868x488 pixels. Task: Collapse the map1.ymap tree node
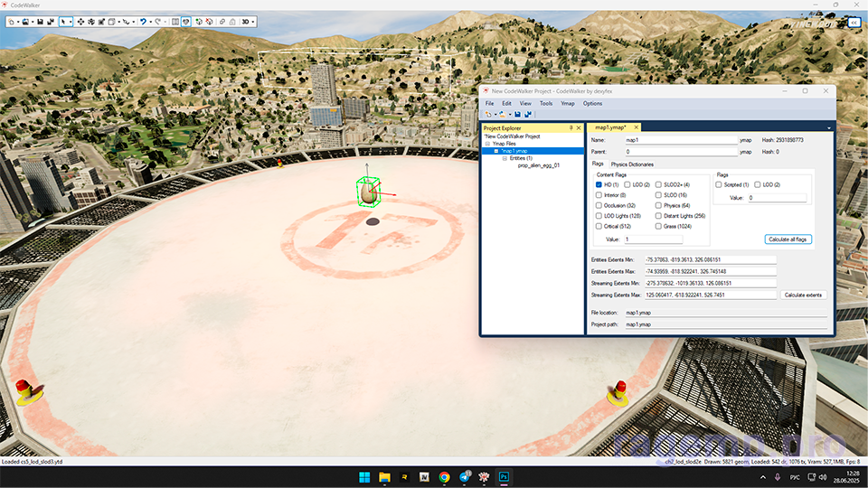[496, 151]
